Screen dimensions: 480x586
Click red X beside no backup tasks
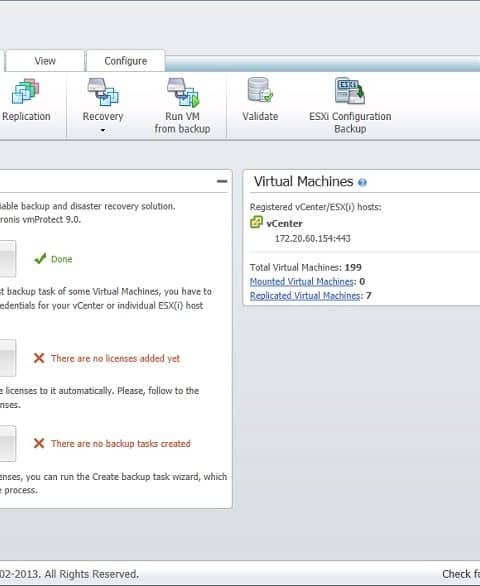[x=39, y=443]
